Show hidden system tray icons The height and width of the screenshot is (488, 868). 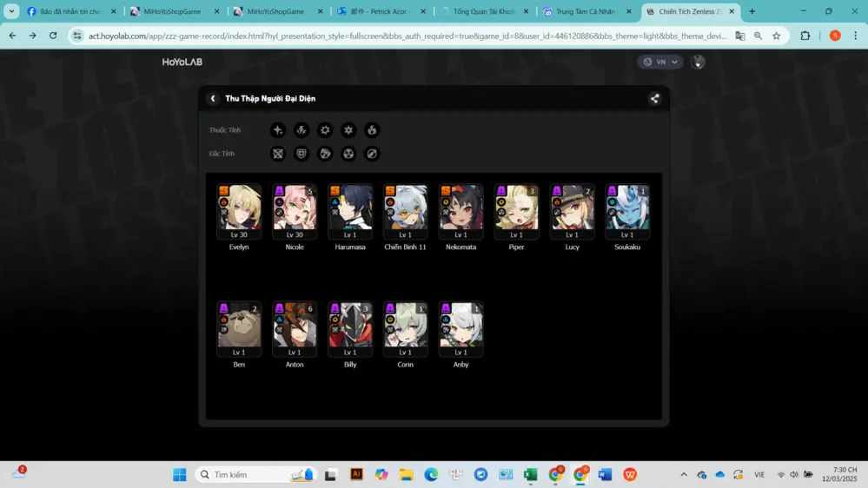684,475
